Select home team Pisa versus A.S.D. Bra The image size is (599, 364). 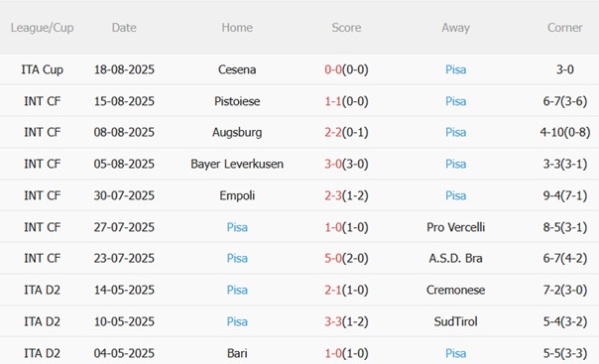[x=237, y=258]
